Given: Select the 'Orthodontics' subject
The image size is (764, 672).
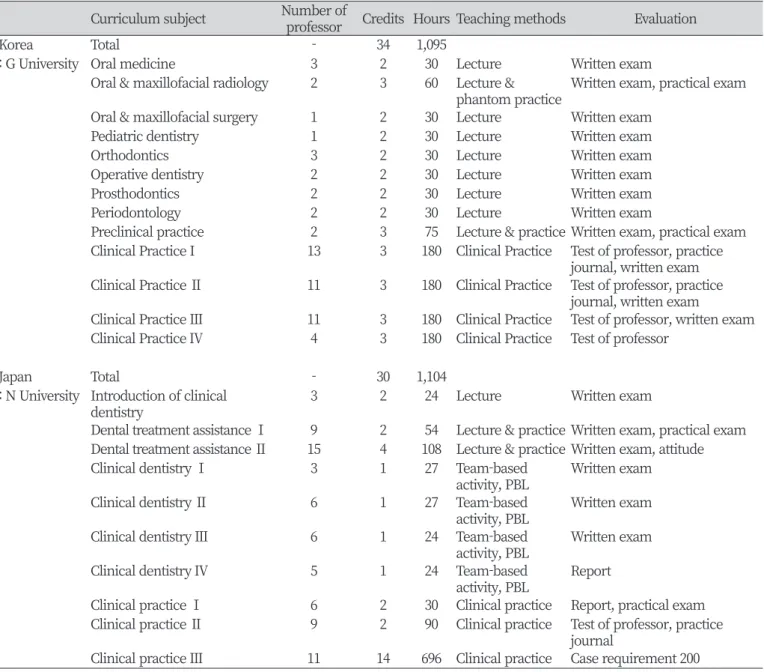Looking at the screenshot, I should (130, 155).
